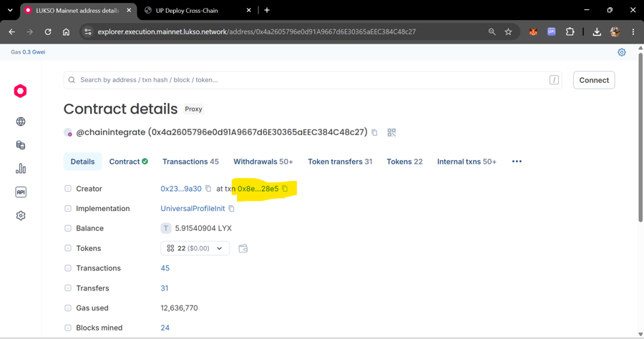Copy the UniversalProfileInit implementation address

point(231,209)
